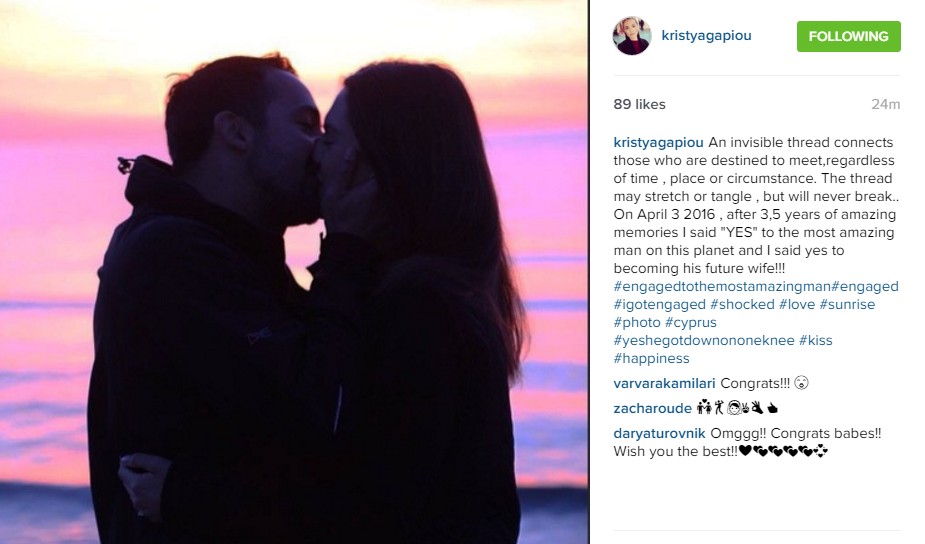
Task: Open the #engagedtothemostamazingman hashtag
Action: 722,287
